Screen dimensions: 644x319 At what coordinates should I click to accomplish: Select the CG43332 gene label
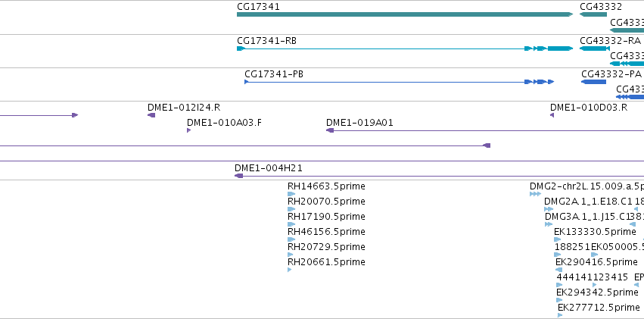tap(601, 7)
